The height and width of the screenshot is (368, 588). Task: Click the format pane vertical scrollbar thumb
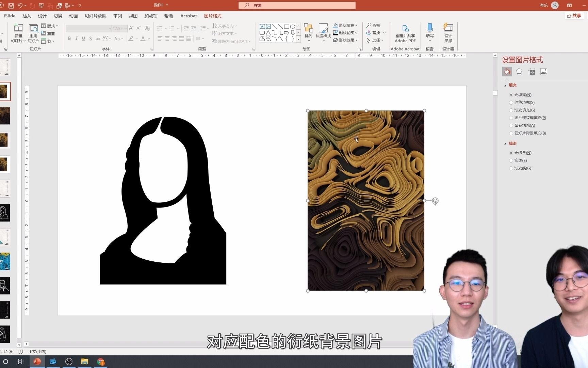[495, 93]
